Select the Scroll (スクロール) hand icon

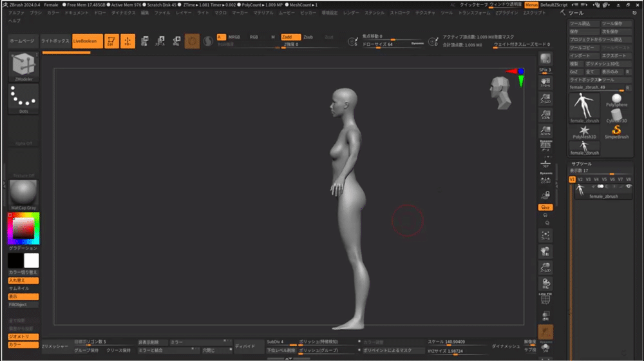coord(545,83)
